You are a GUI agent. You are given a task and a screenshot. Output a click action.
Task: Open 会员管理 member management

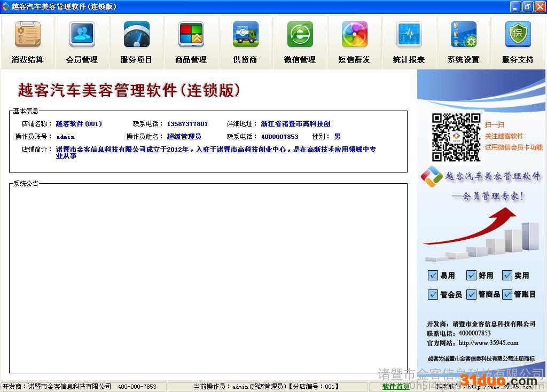pos(82,42)
